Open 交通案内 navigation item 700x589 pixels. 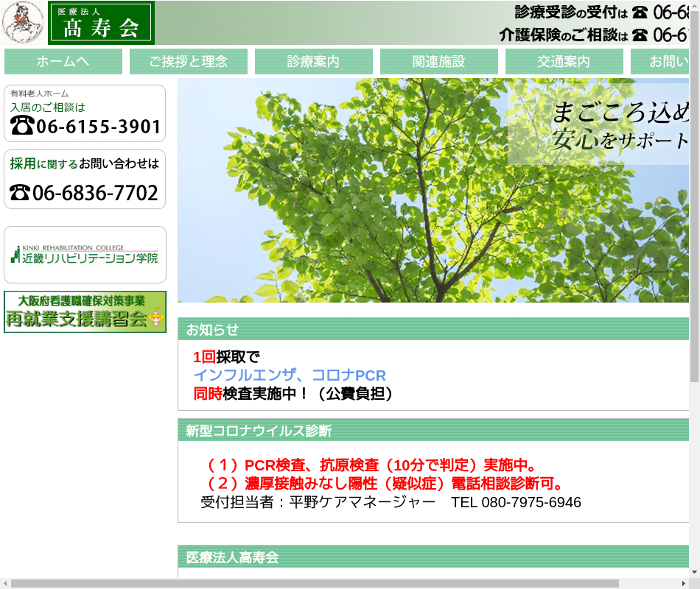pos(564,62)
